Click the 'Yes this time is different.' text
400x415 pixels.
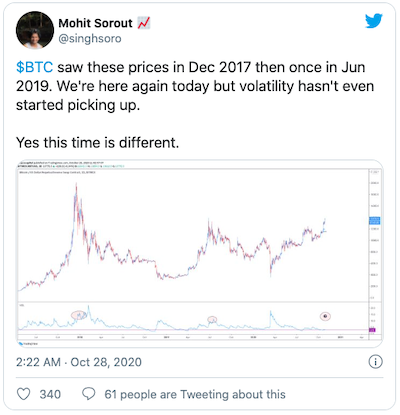tap(98, 143)
